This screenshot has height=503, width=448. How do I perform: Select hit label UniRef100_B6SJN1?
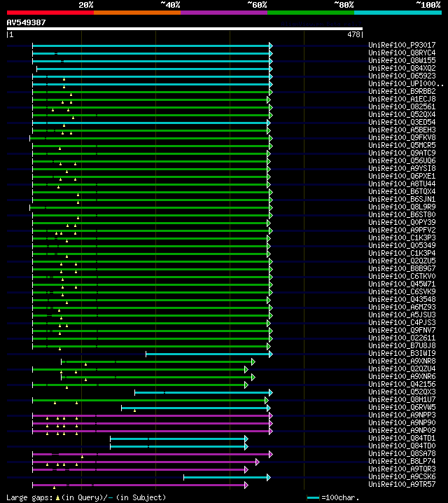402,199
